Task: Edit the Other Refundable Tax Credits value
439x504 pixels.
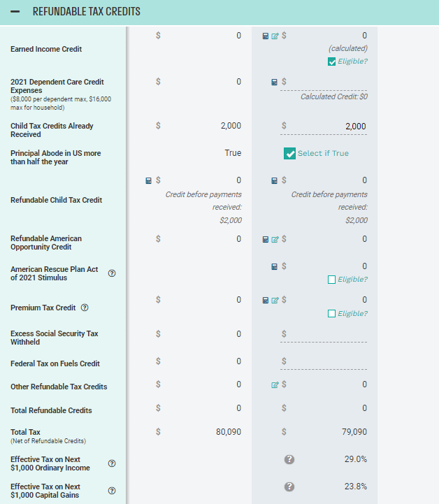Action: tap(275, 385)
